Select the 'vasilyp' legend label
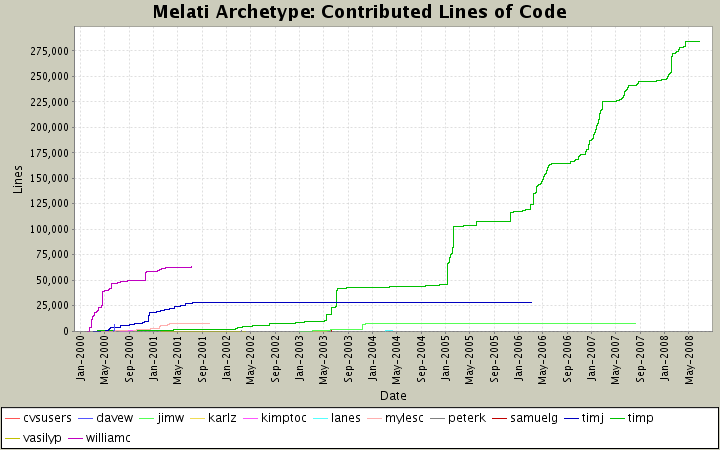Screen dimensions: 720x450 (42, 438)
